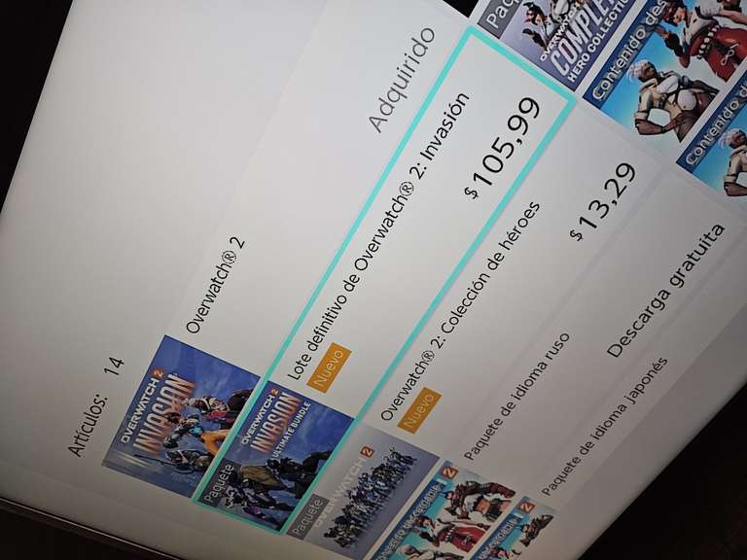This screenshot has height=560, width=747.
Task: Open Overwatch 2: Colección de héroes listing
Action: pos(461,310)
